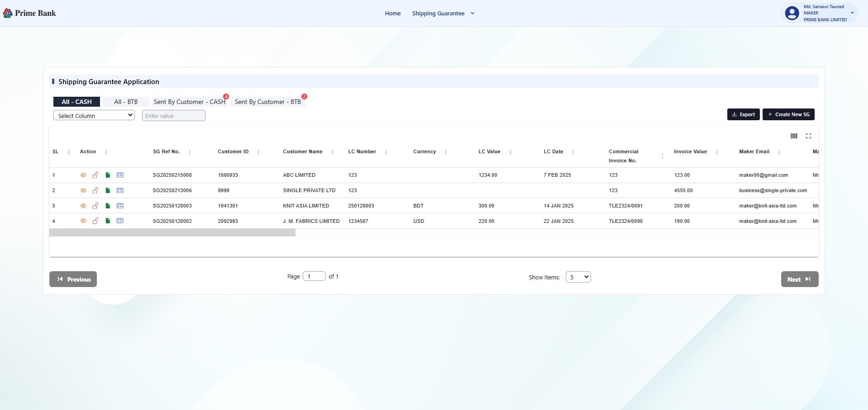
Task: Open green document icon for KNIT ASIA LIMITED
Action: pyautogui.click(x=108, y=206)
